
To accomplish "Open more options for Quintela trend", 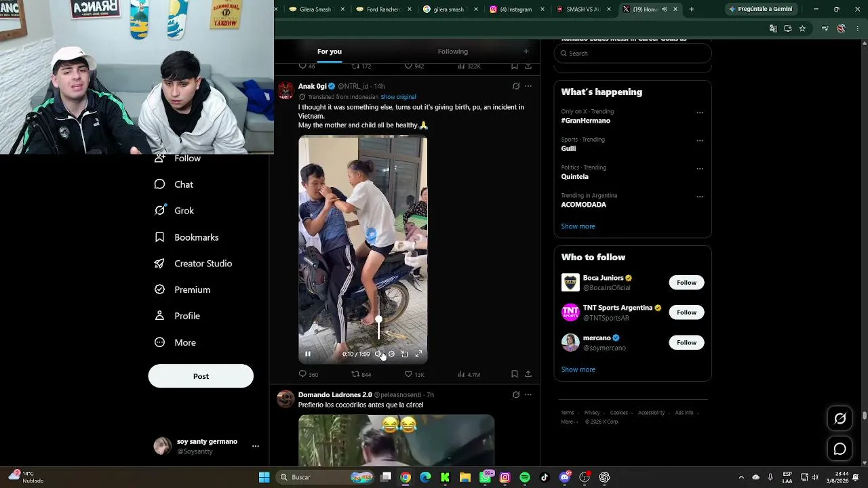I will pyautogui.click(x=700, y=169).
